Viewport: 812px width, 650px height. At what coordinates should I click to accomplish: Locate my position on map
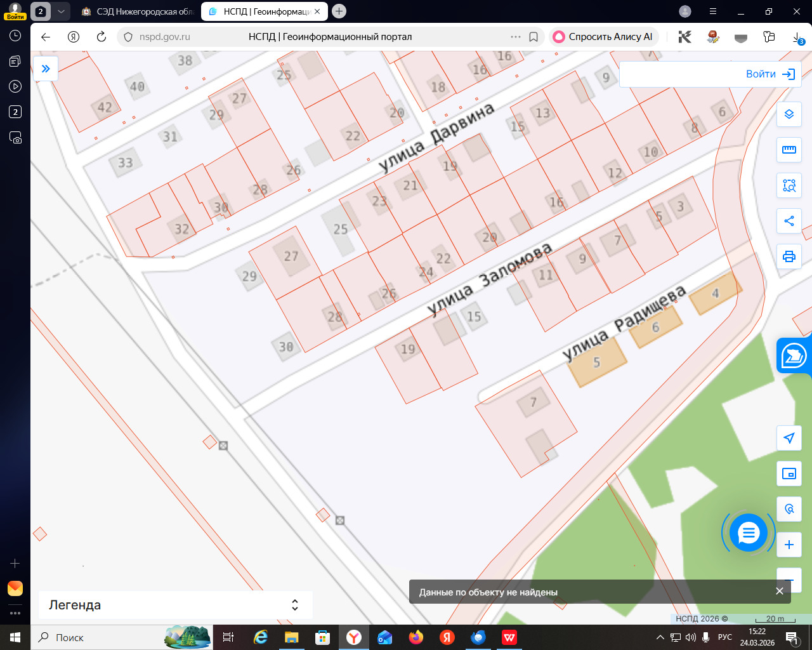point(789,438)
